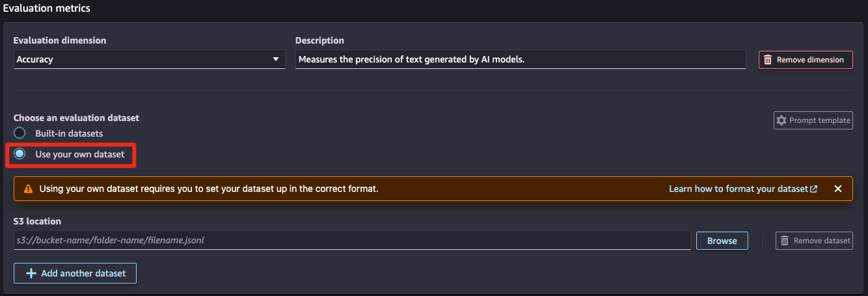This screenshot has height=296, width=868.
Task: Dismiss the dataset format warning banner
Action: tap(838, 189)
